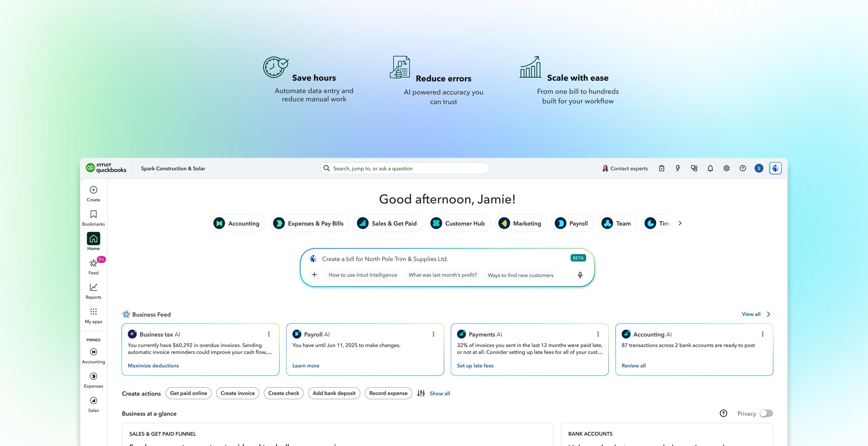Click chevron next to View all
The height and width of the screenshot is (446, 868).
pos(769,314)
